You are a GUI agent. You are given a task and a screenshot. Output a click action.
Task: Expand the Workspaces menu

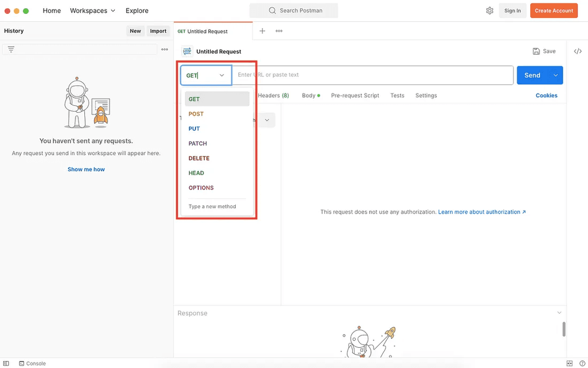tap(93, 10)
